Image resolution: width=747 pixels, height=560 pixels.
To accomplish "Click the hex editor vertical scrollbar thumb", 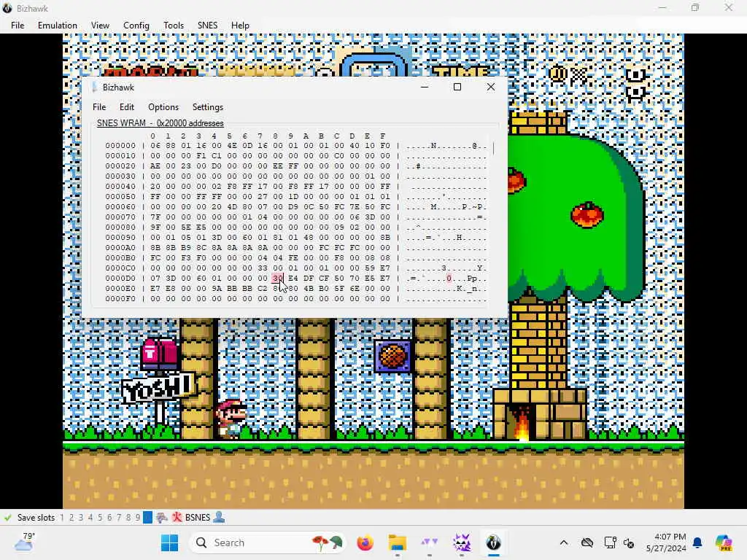I will click(494, 148).
